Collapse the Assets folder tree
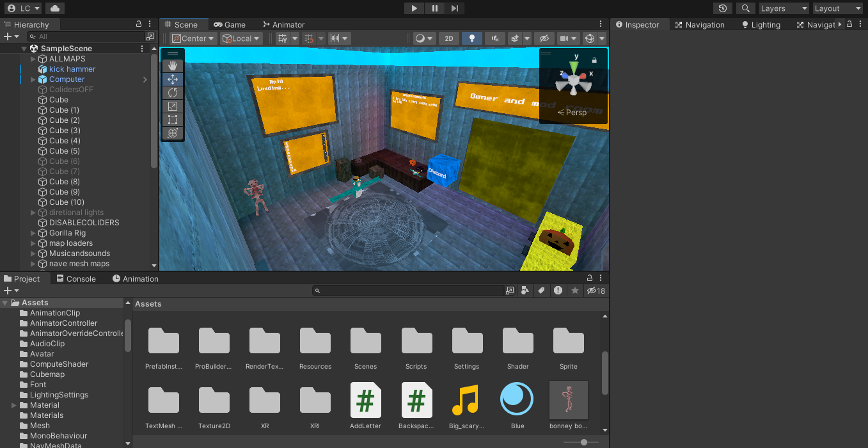This screenshot has height=448, width=868. tap(5, 303)
